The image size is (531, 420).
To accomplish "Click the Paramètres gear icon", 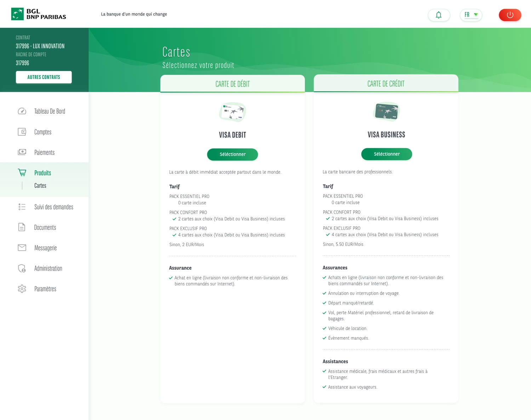I will click(x=22, y=289).
